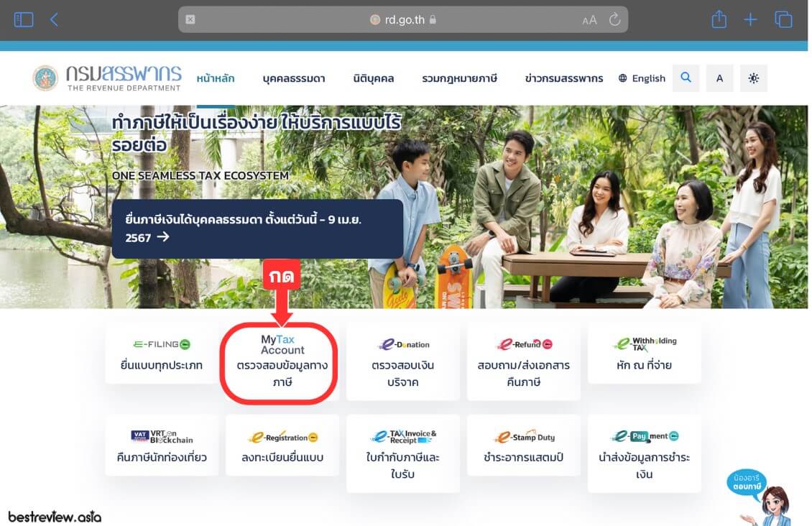Click the Revenue Department logo
Screen dimensions: 812x526
tap(106, 78)
